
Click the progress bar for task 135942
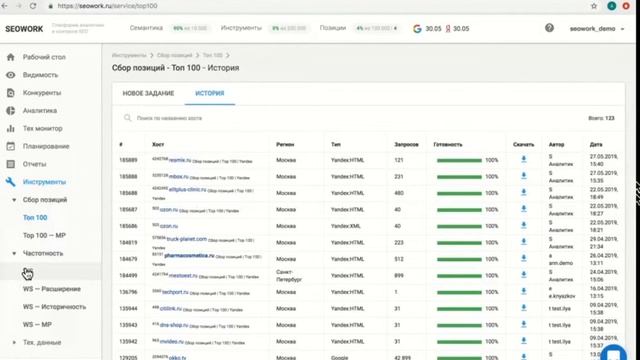point(459,342)
